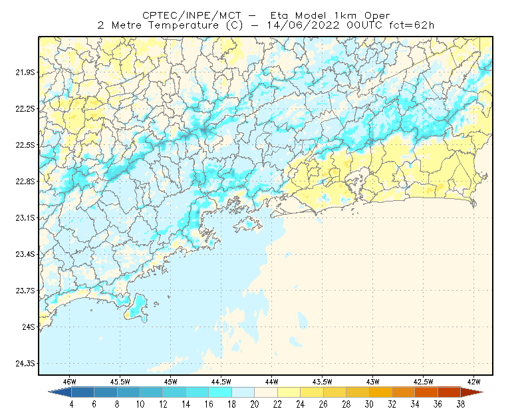Click the pale yellow 22-24 colorbar segment
Viewport: 532px width, 411px height.
click(289, 392)
